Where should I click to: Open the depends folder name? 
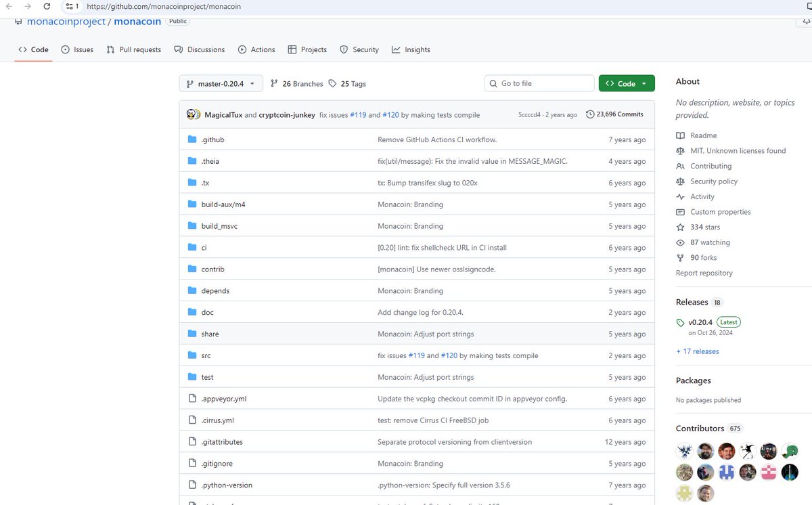(x=215, y=291)
